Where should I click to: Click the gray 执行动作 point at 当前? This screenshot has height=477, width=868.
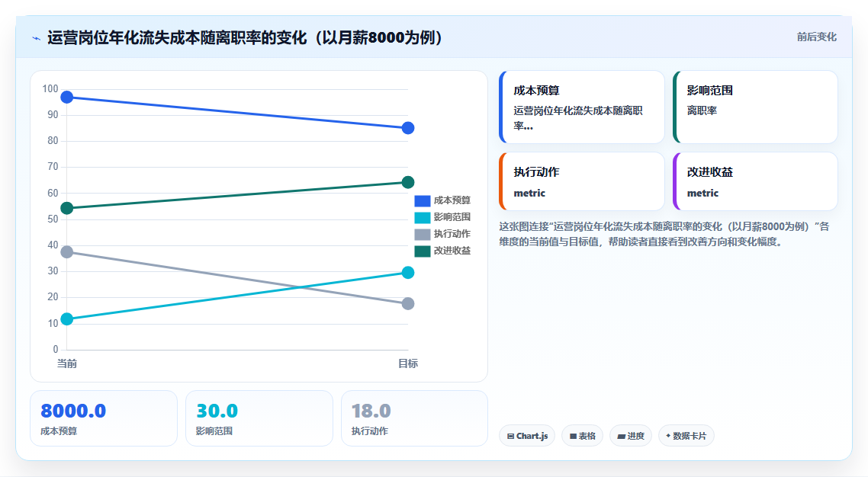click(x=67, y=252)
